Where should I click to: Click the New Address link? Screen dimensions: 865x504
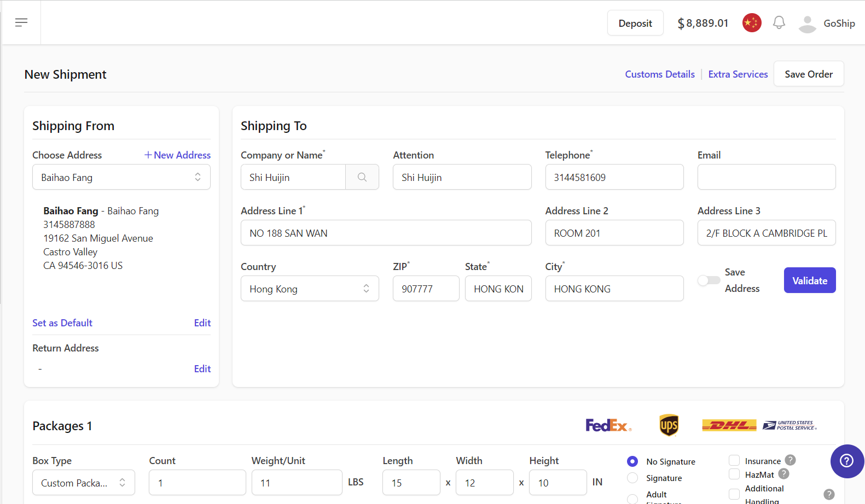(177, 155)
